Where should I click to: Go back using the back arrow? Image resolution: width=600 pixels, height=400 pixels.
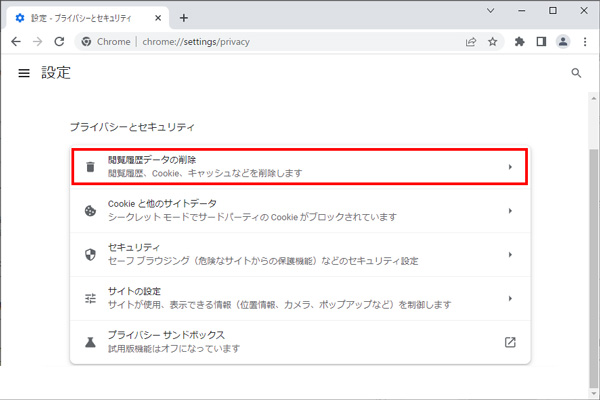click(16, 41)
